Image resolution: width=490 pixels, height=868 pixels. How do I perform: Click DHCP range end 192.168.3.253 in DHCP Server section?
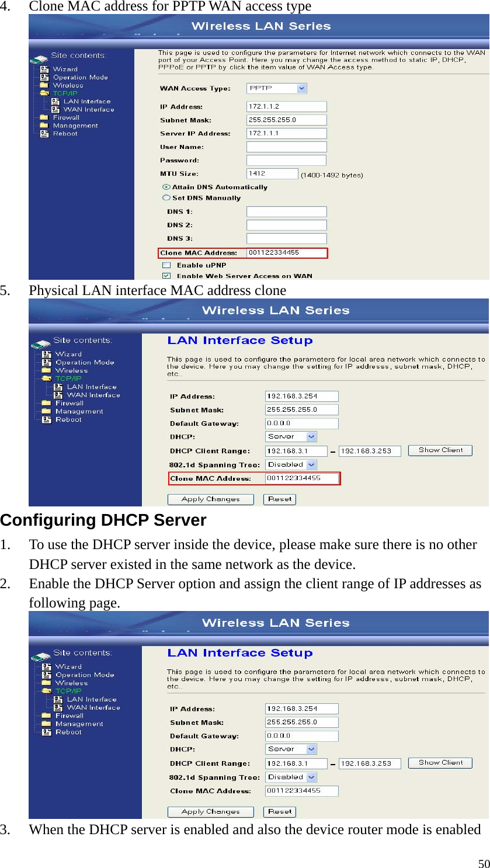(370, 763)
